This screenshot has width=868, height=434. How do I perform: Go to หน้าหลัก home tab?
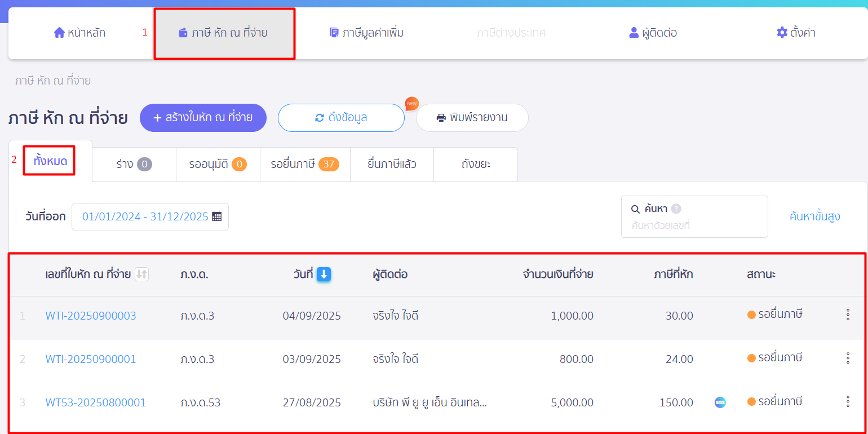pyautogui.click(x=79, y=33)
